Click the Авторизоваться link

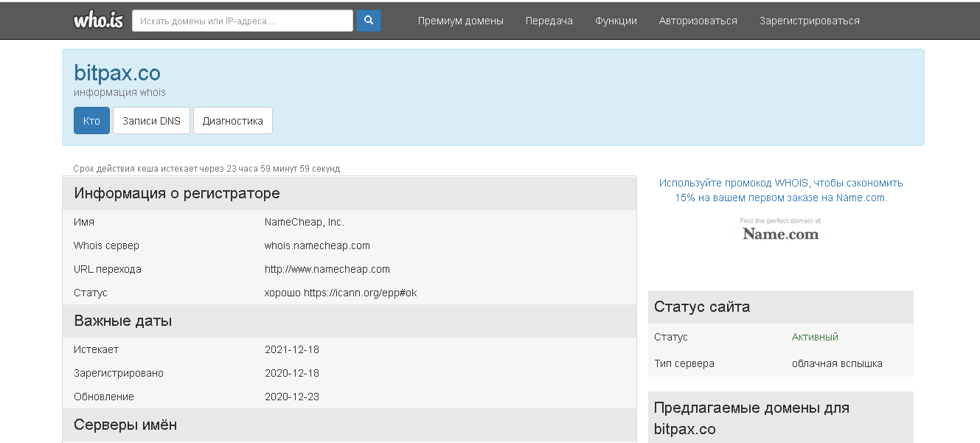[698, 21]
